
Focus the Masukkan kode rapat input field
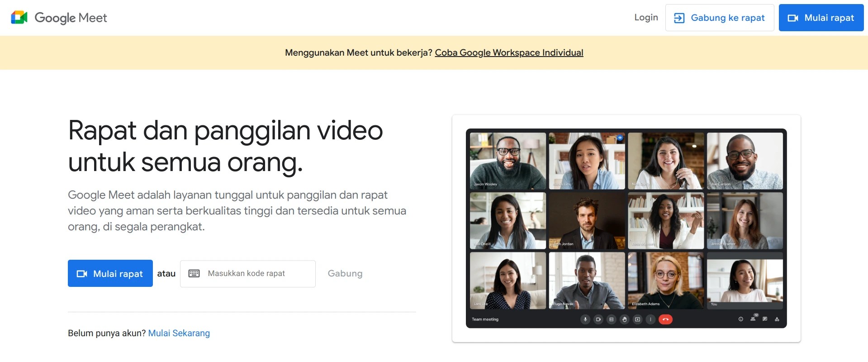pyautogui.click(x=248, y=273)
